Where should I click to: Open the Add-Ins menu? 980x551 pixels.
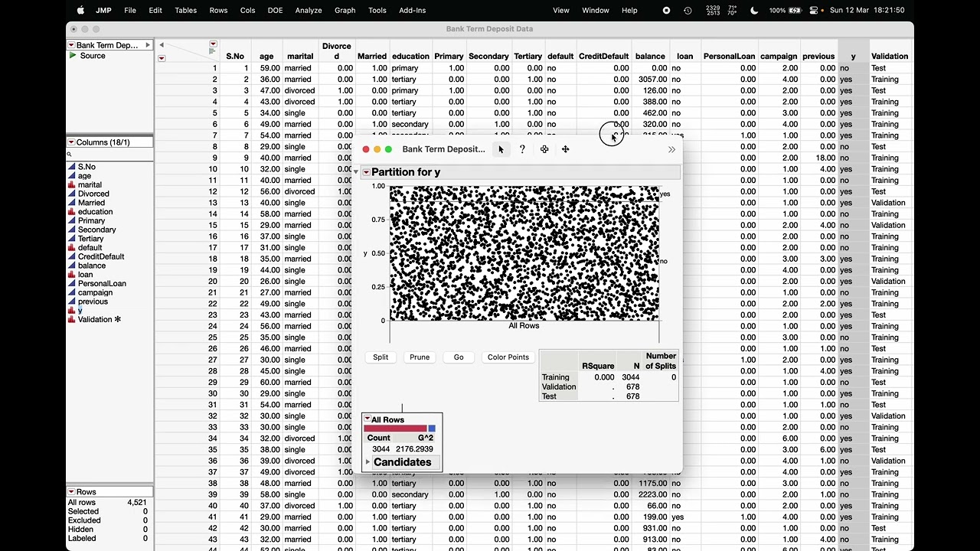coord(413,11)
